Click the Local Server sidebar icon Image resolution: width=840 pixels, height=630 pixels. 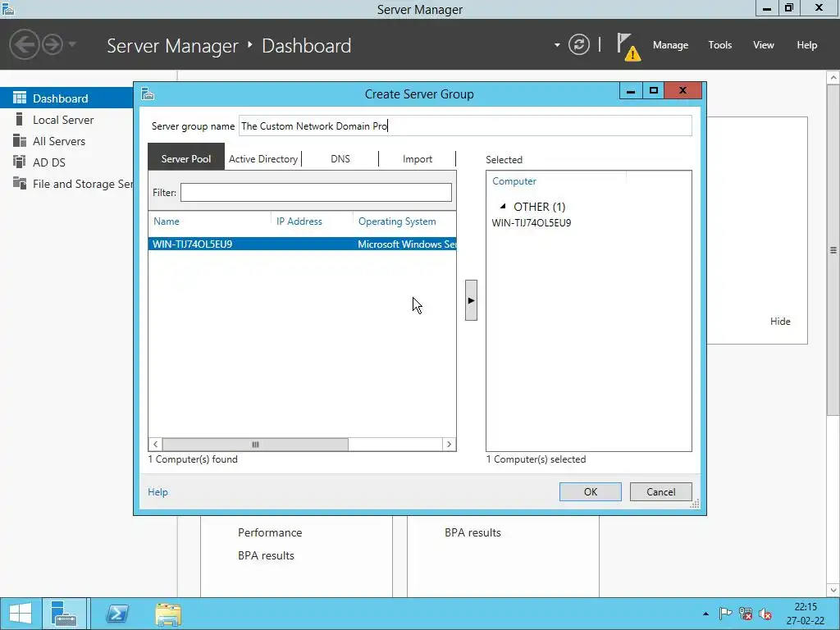tap(20, 119)
